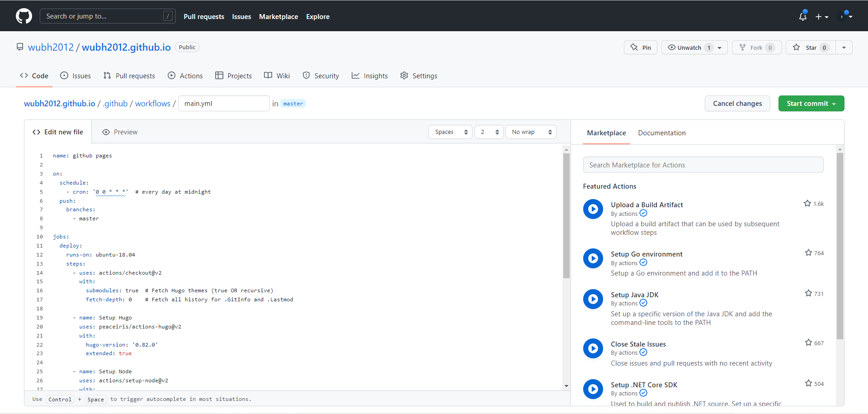This screenshot has width=868, height=414.
Task: Click star icon beside Upload a Build Artifact
Action: coord(807,204)
